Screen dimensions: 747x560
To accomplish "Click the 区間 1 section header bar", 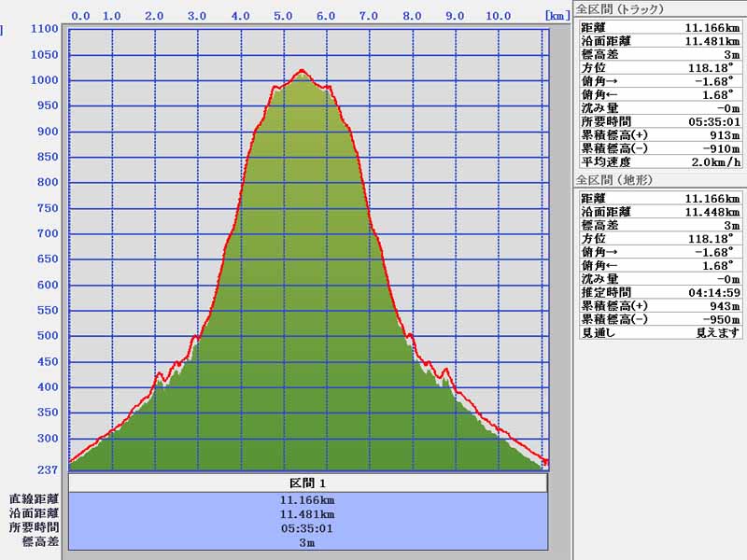I will pyautogui.click(x=307, y=483).
